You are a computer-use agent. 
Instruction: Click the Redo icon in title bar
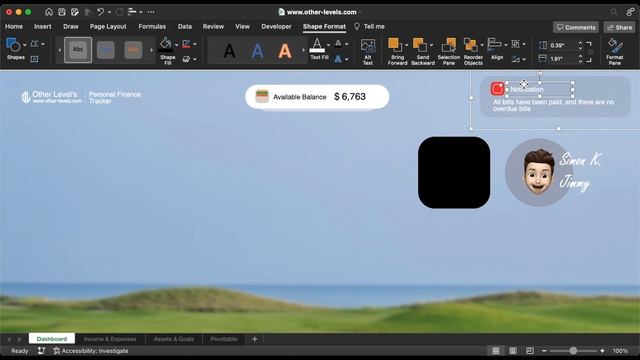pos(119,12)
